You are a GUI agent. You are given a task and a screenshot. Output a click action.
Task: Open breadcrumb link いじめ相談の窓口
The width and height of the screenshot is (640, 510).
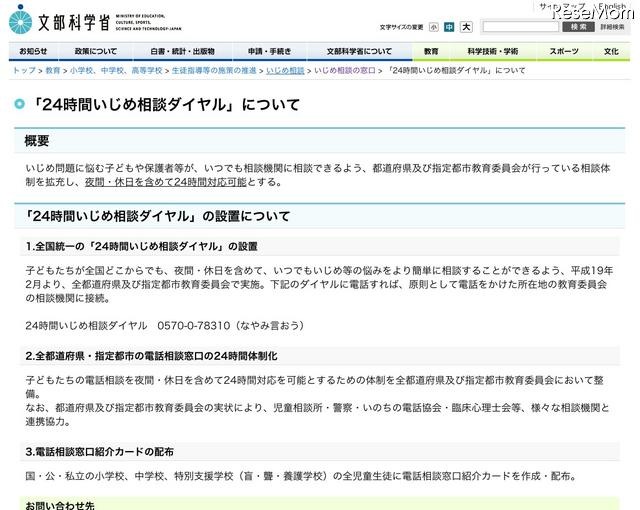345,71
